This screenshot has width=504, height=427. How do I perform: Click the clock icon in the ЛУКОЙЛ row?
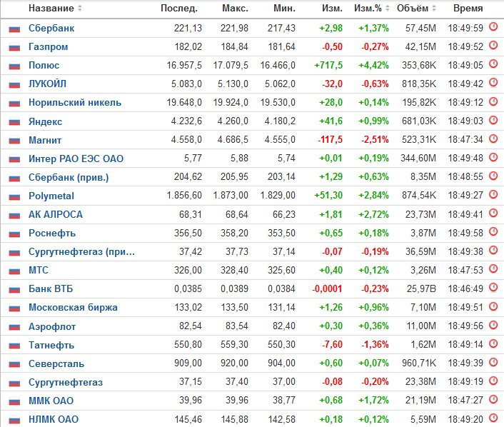tap(493, 83)
